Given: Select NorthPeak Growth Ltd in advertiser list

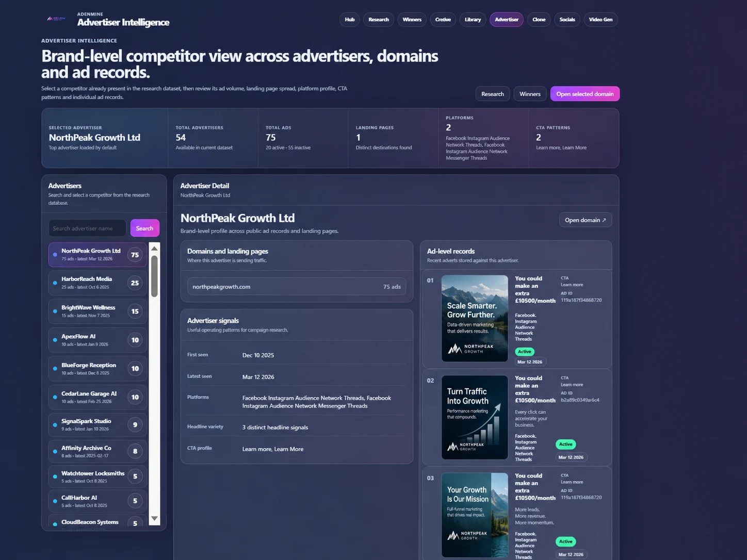Looking at the screenshot, I should pyautogui.click(x=98, y=255).
